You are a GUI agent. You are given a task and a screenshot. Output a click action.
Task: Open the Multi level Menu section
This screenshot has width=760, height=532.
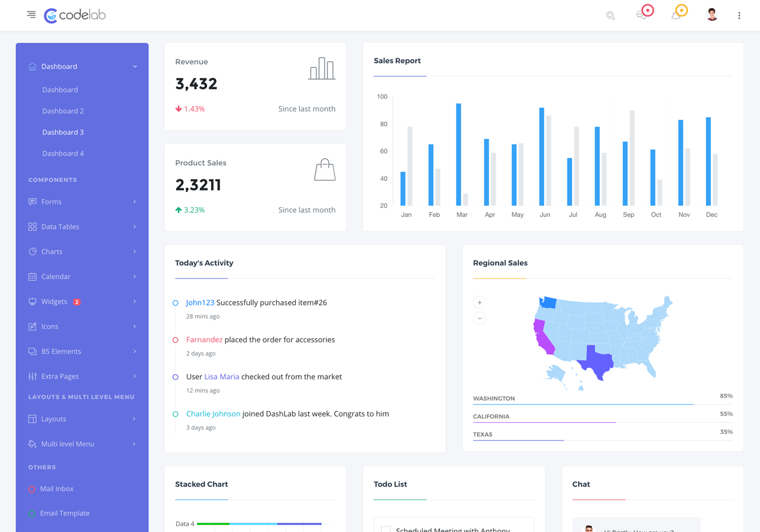pos(67,444)
